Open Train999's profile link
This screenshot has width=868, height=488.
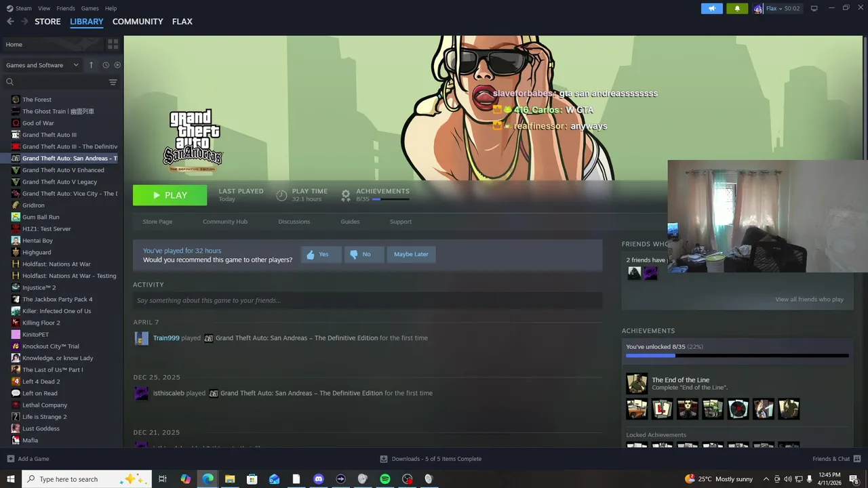point(166,338)
